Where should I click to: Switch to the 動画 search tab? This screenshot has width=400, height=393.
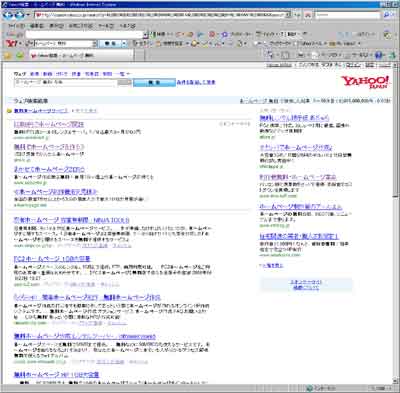(x=47, y=74)
